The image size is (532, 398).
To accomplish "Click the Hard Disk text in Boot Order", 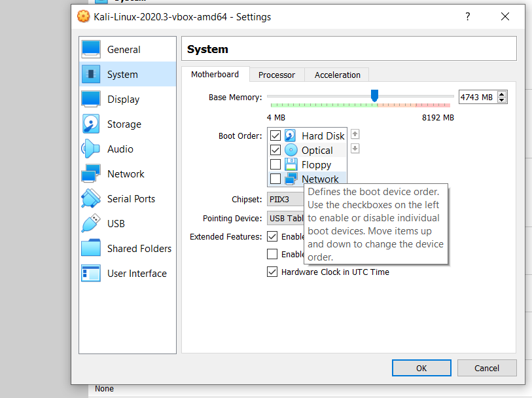I will click(x=323, y=136).
